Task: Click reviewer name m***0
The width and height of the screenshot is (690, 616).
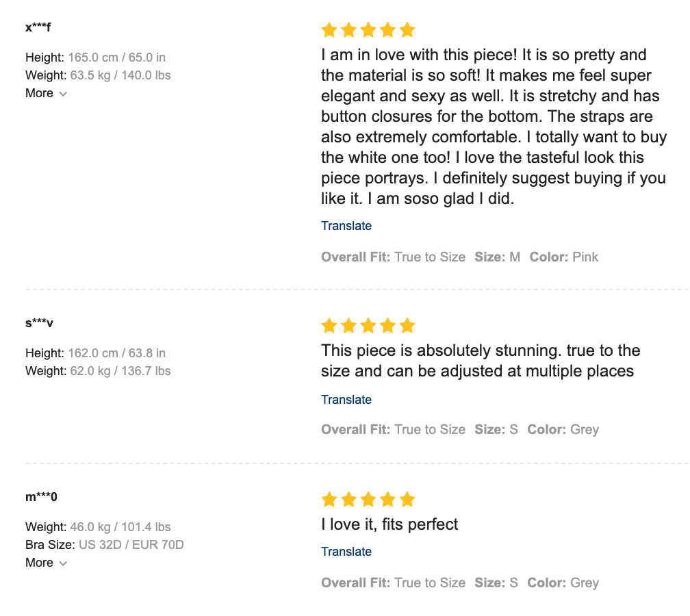Action: tap(41, 497)
